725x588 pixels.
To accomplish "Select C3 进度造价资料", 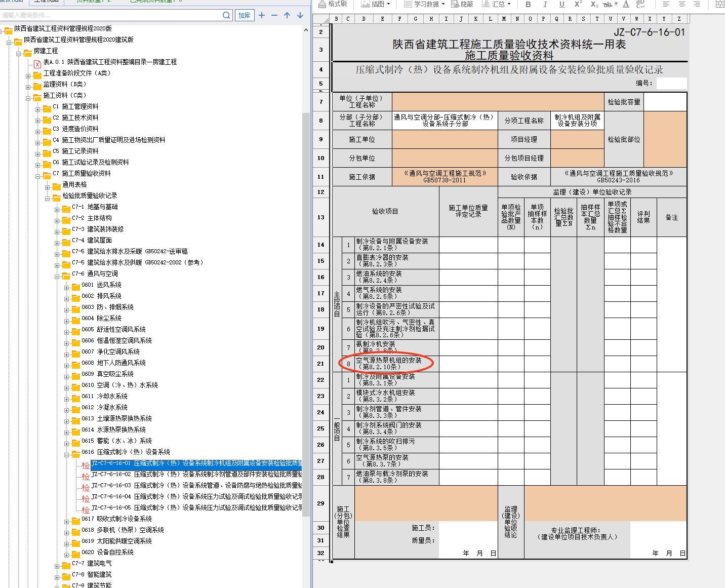I will pos(75,129).
